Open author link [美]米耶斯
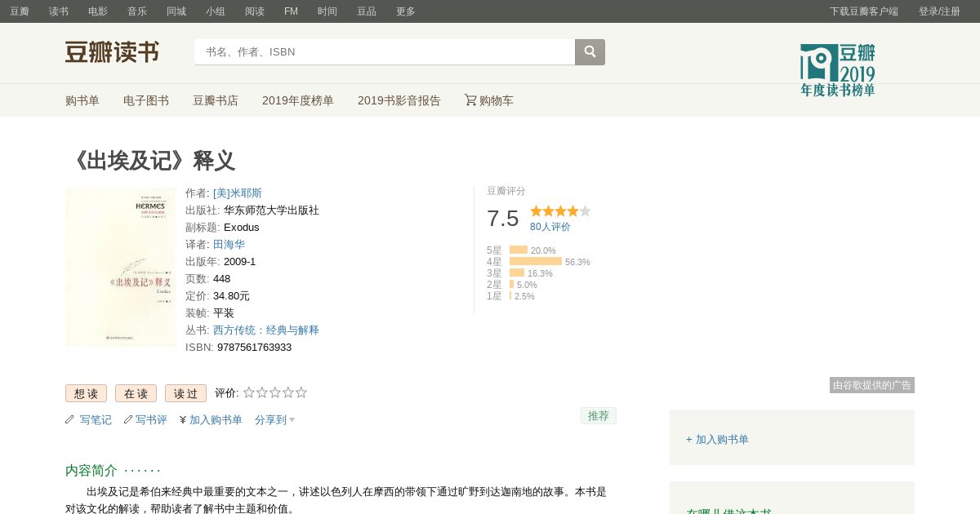Viewport: 980px width, 514px height. point(238,193)
